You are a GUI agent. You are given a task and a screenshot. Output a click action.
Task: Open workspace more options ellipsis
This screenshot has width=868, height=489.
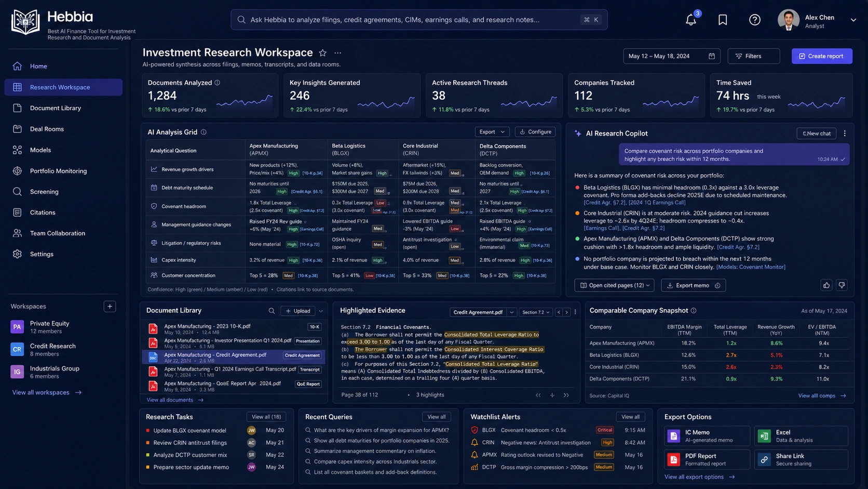tap(338, 53)
